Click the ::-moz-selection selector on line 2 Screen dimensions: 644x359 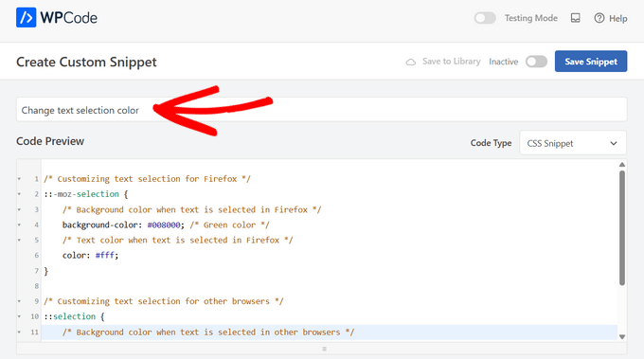pos(81,194)
